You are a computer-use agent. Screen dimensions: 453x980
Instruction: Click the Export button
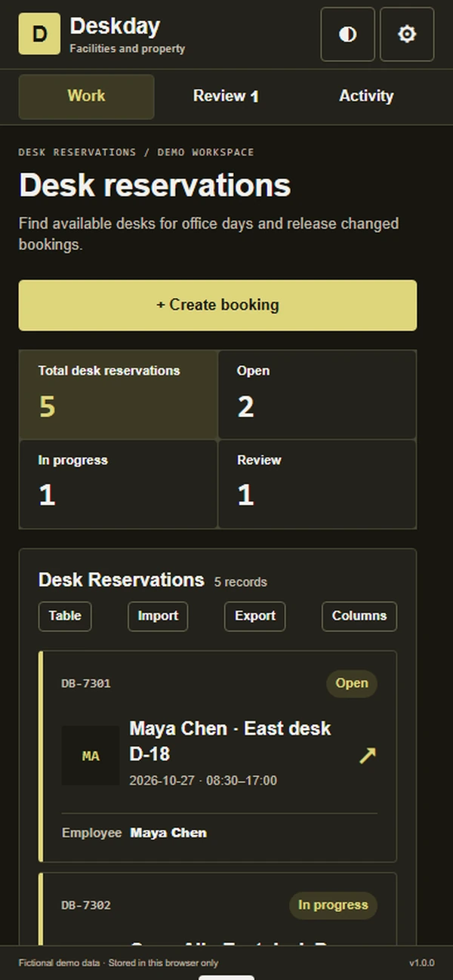255,616
